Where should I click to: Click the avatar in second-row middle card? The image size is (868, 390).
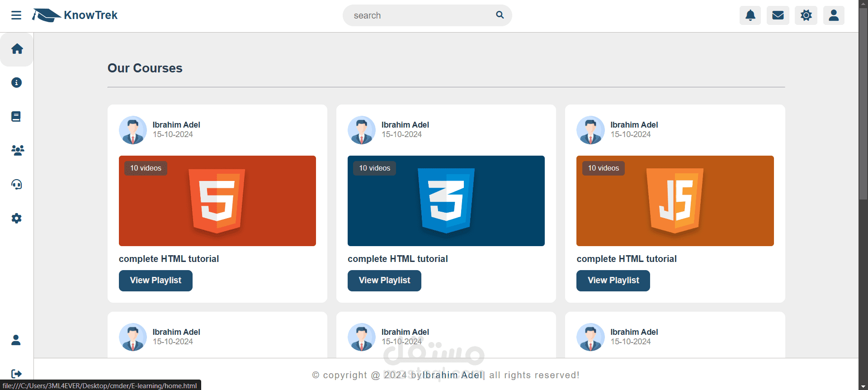[362, 337]
